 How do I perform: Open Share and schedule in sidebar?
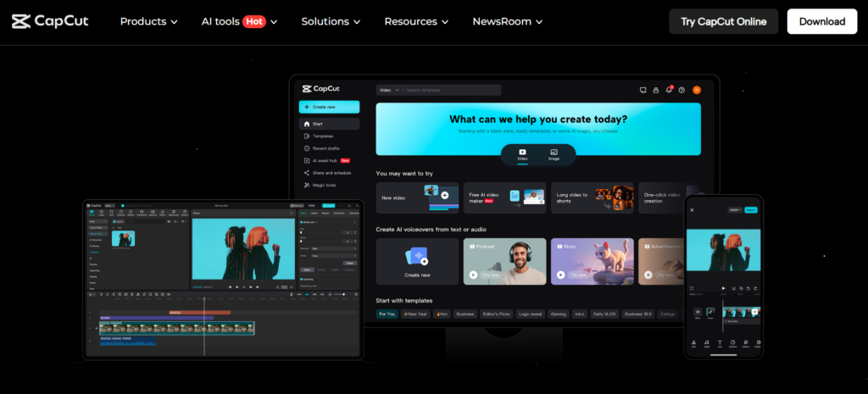coord(330,173)
